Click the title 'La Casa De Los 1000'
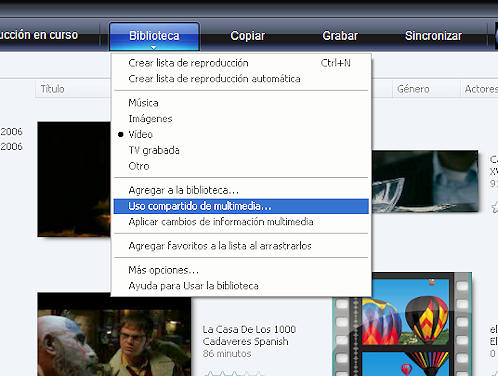This screenshot has height=376, width=498. (249, 329)
